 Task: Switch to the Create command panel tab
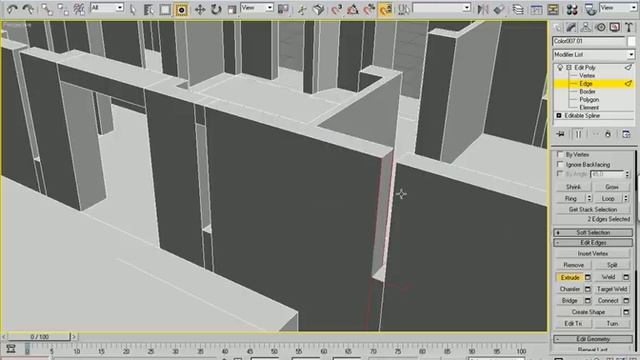[557, 27]
